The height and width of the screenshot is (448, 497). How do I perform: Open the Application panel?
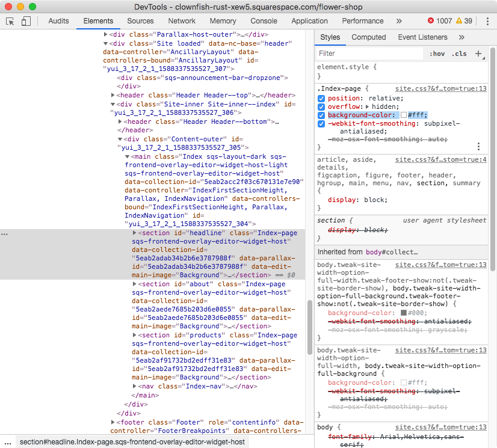click(x=310, y=21)
